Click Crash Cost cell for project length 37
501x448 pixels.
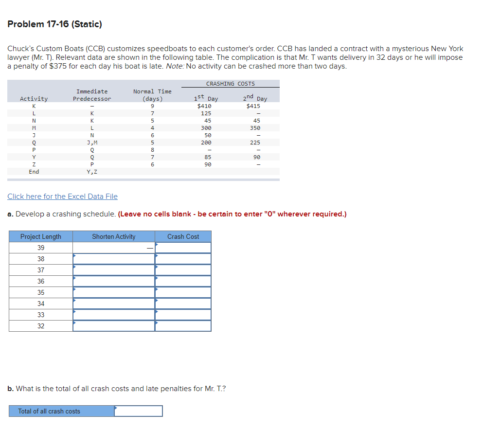(183, 270)
